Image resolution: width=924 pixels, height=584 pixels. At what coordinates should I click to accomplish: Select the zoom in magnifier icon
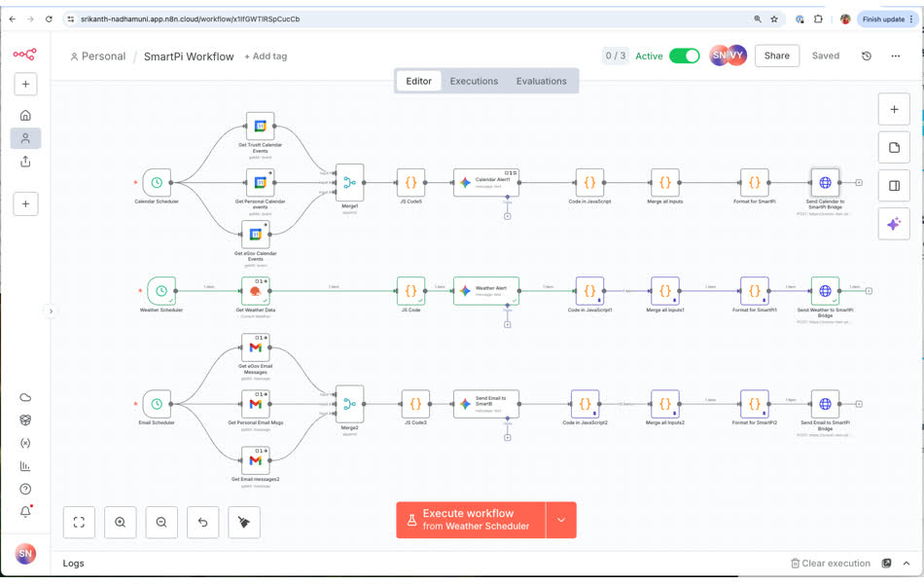click(x=121, y=523)
